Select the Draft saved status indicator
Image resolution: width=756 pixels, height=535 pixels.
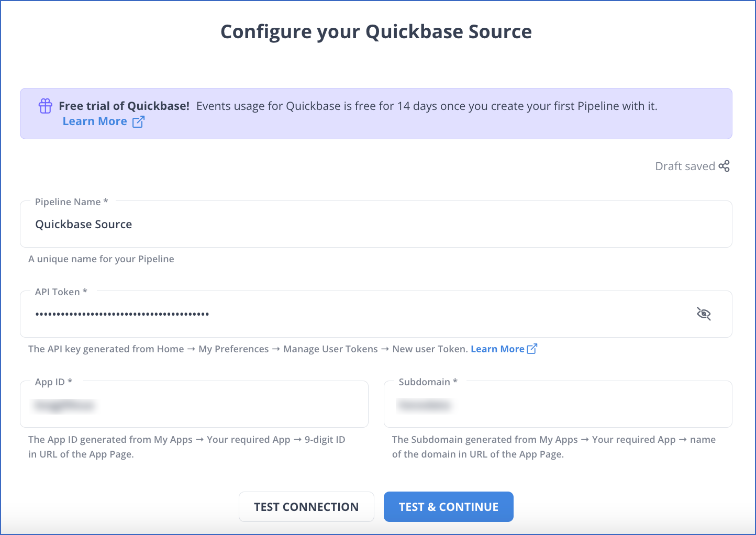pyautogui.click(x=685, y=166)
